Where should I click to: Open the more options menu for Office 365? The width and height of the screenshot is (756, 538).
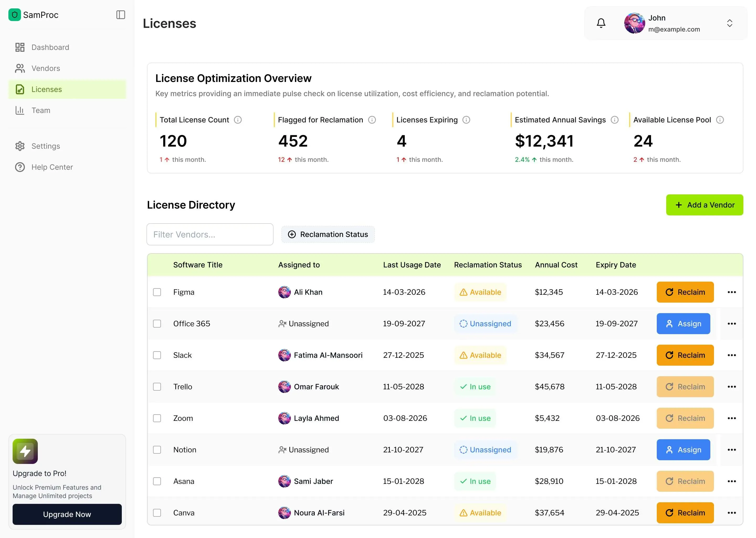732,324
